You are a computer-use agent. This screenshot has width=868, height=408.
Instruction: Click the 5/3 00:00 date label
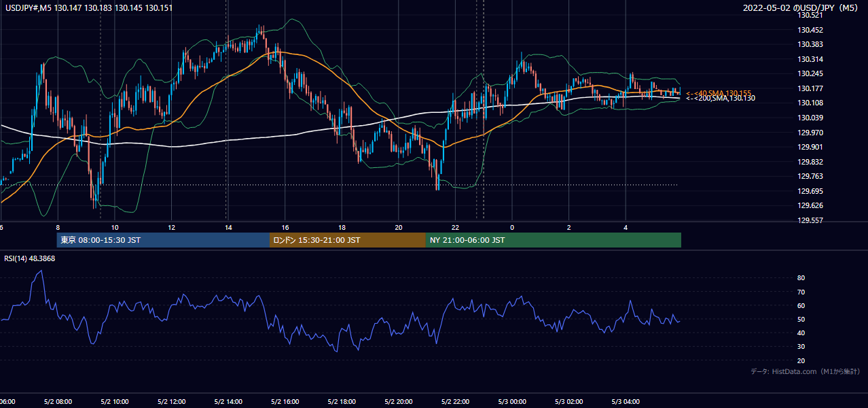coord(512,402)
